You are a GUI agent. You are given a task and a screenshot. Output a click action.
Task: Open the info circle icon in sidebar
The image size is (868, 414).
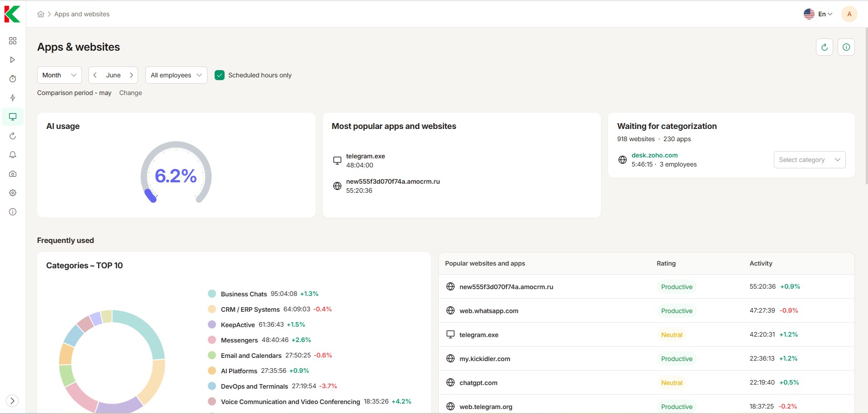coord(13,212)
